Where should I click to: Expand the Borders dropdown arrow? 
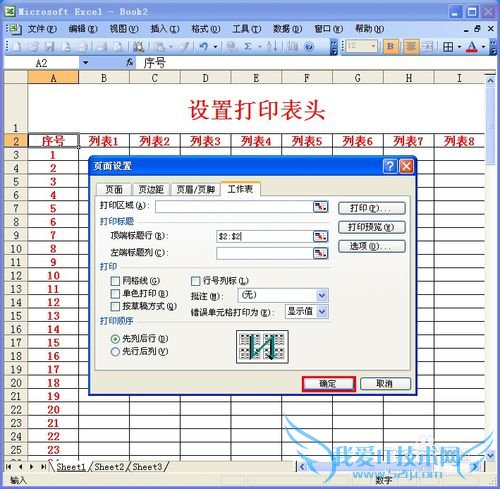click(459, 47)
